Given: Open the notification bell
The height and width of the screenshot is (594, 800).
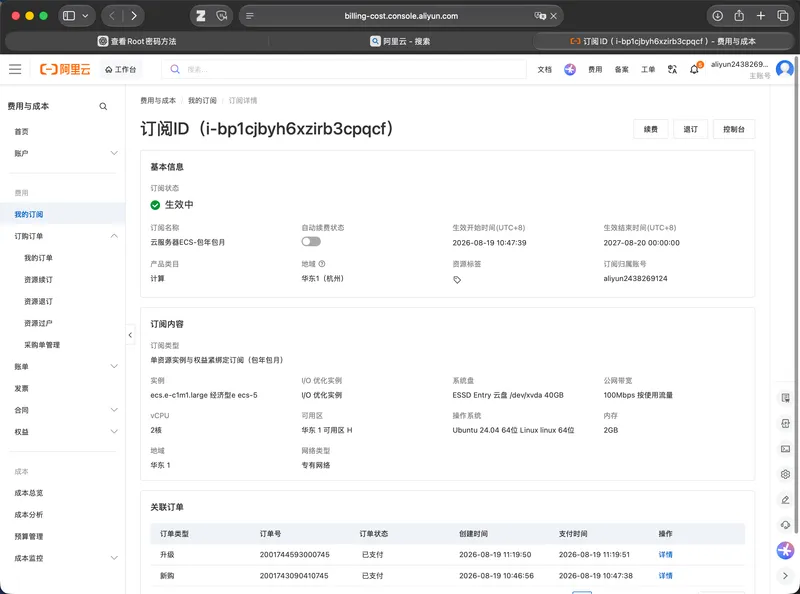Looking at the screenshot, I should (x=694, y=69).
